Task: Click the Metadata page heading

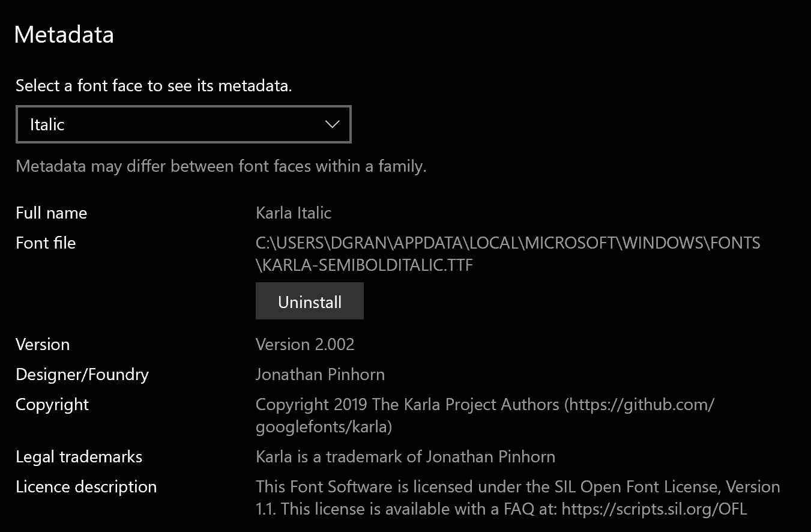Action: tap(64, 34)
